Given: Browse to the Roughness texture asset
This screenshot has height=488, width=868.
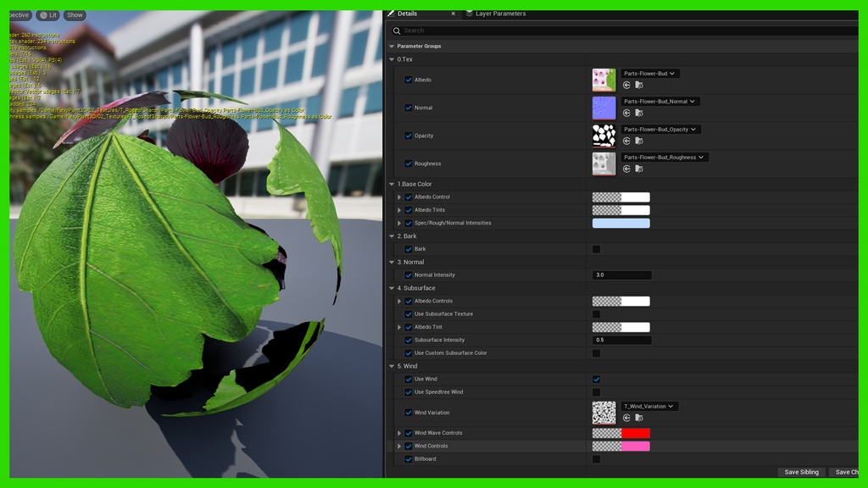Looking at the screenshot, I should pyautogui.click(x=640, y=167).
